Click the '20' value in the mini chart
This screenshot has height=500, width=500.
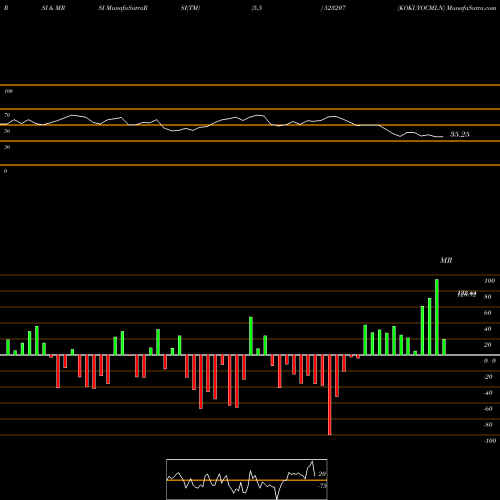coord(322,474)
